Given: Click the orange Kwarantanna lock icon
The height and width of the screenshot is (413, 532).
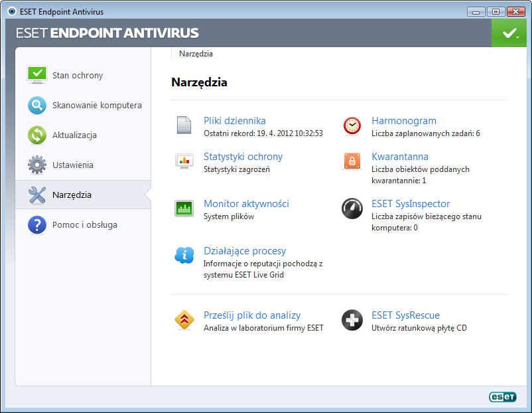Looking at the screenshot, I should (x=352, y=161).
